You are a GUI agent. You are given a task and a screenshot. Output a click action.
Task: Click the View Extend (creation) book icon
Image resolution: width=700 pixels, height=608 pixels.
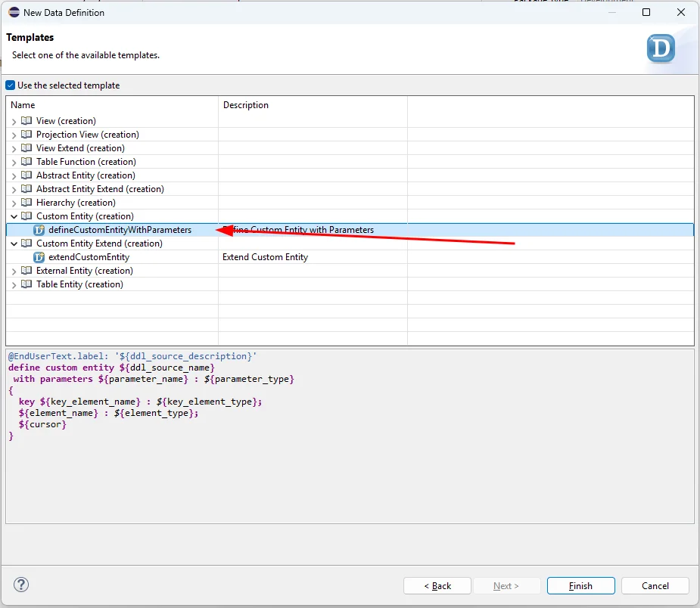coord(26,147)
